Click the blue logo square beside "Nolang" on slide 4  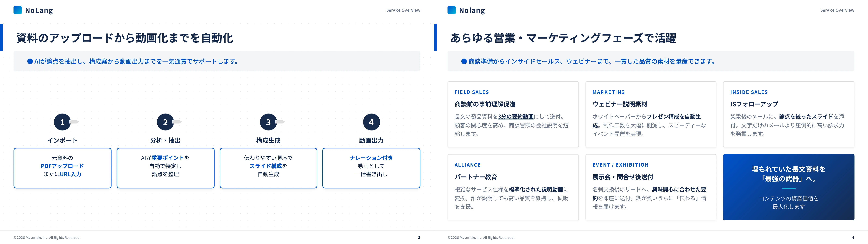452,10
